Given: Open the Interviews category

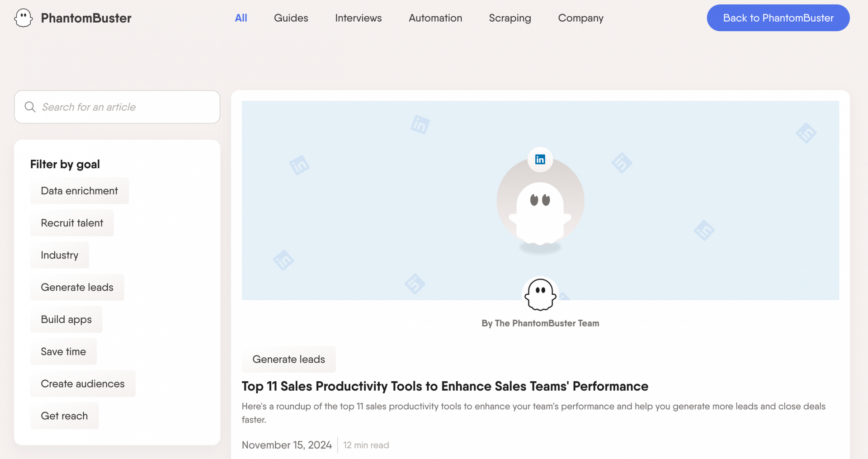Looking at the screenshot, I should 359,18.
